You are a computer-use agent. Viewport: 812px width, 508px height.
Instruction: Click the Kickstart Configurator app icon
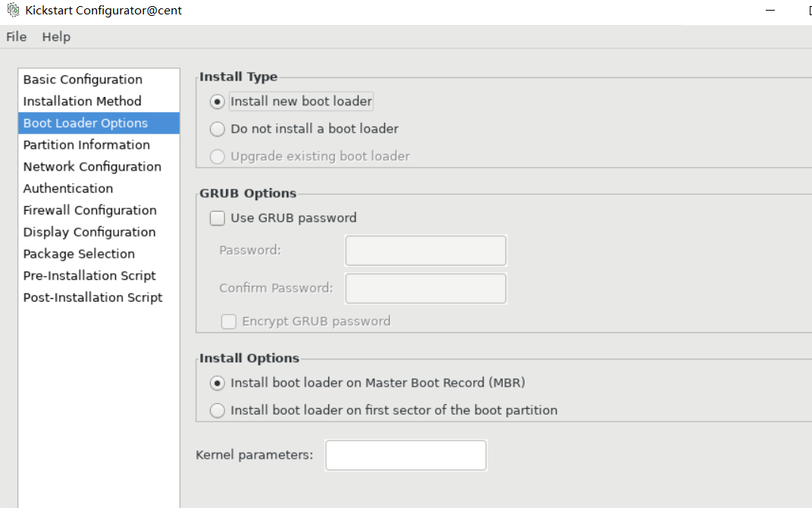[x=13, y=10]
